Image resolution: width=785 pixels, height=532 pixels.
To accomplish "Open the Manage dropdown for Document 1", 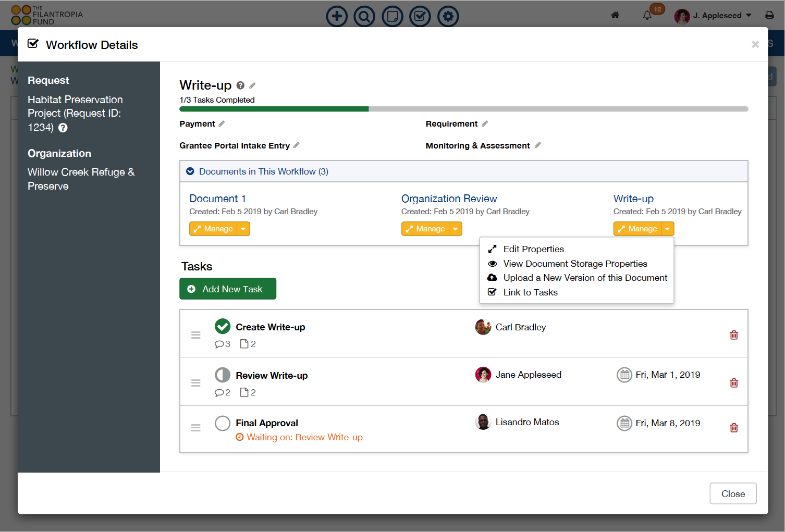I will (243, 228).
